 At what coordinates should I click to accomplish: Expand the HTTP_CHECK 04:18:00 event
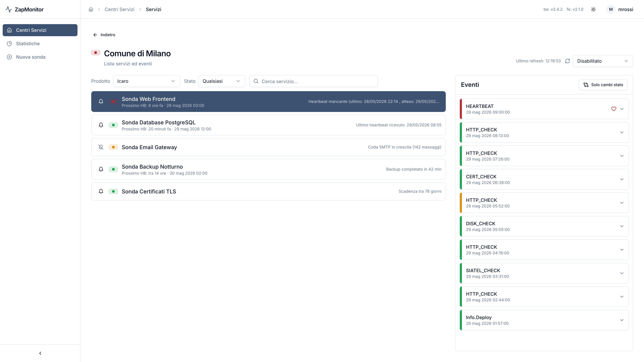click(x=622, y=250)
